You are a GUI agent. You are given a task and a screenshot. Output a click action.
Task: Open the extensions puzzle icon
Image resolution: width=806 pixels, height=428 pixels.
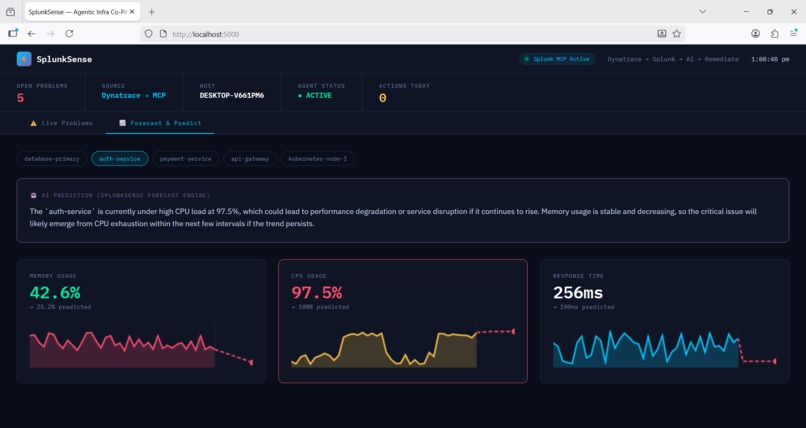[774, 34]
